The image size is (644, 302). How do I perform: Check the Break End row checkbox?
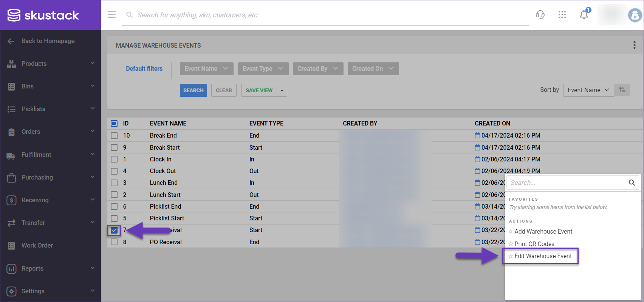(x=114, y=136)
